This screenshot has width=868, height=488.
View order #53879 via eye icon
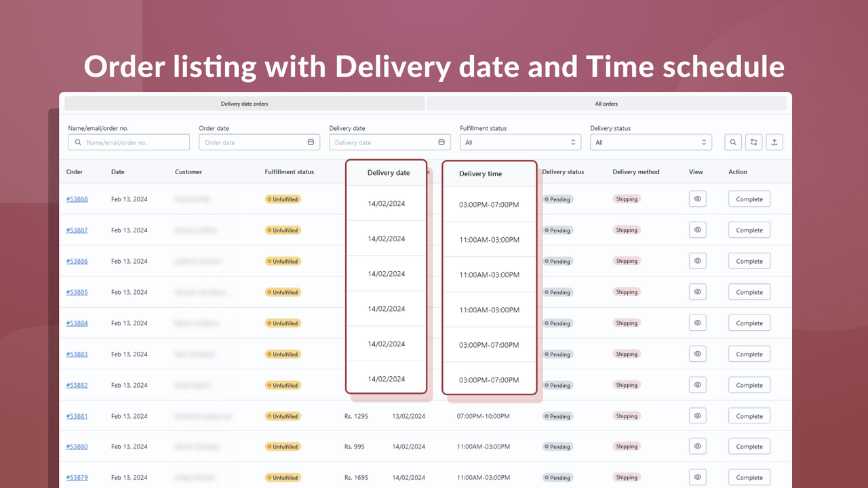tap(697, 477)
